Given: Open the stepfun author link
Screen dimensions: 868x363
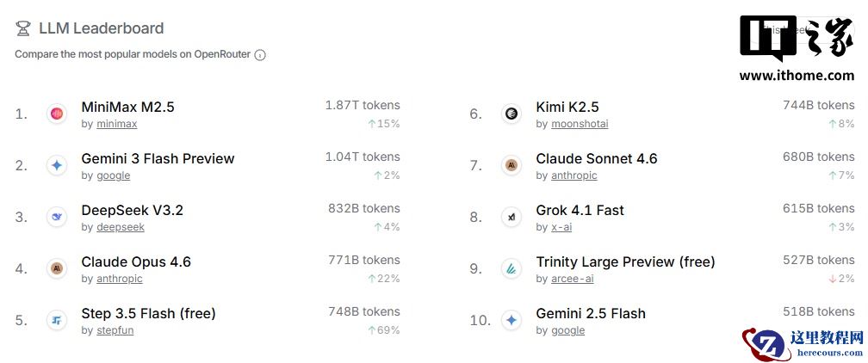Looking at the screenshot, I should (x=115, y=330).
